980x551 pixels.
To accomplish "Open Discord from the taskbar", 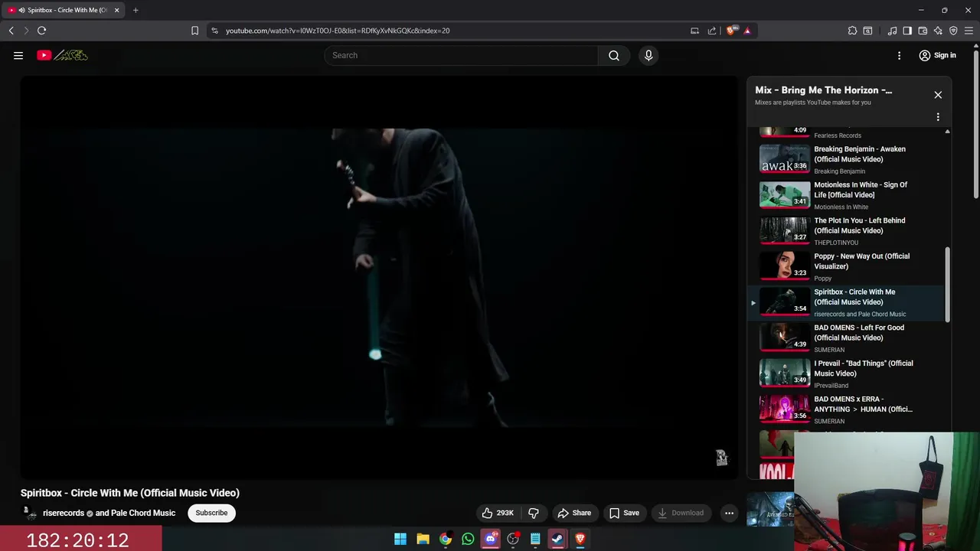I will click(491, 539).
